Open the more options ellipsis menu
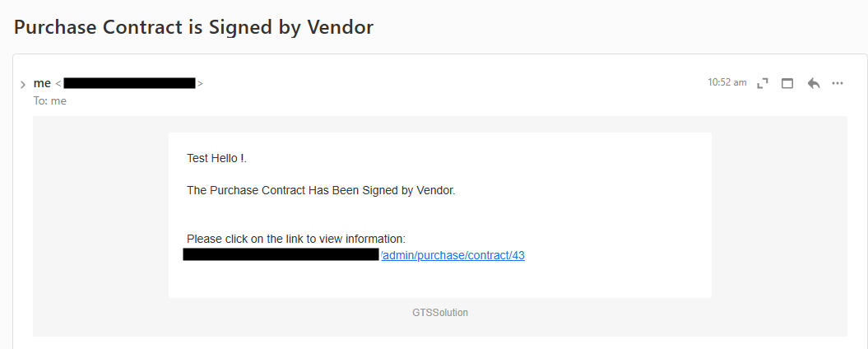This screenshot has width=868, height=349. tap(838, 83)
